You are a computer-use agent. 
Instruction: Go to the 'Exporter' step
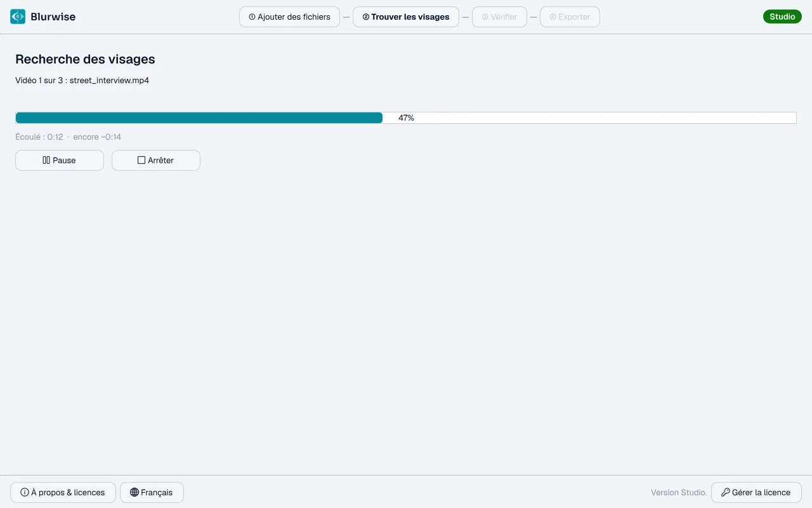[x=570, y=17]
